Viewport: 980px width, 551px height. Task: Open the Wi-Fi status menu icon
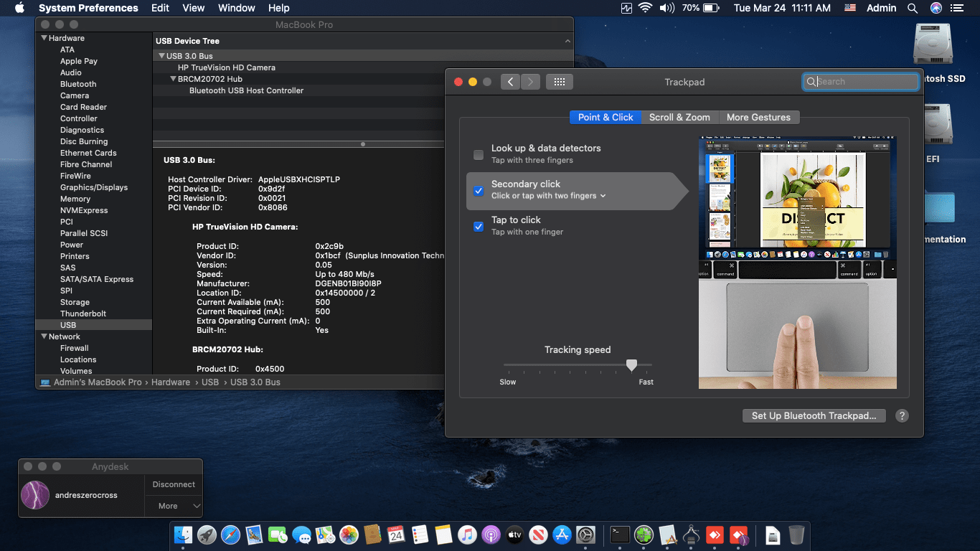pos(645,8)
